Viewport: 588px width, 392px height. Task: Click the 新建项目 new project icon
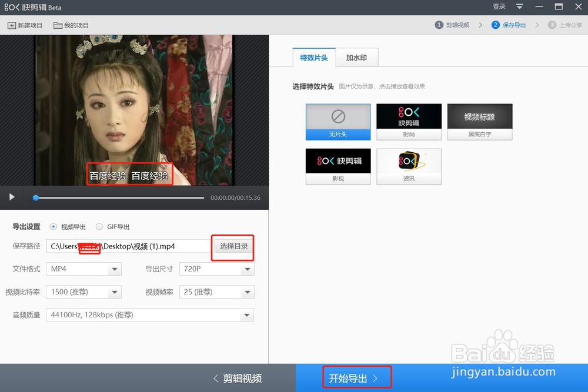(12, 25)
